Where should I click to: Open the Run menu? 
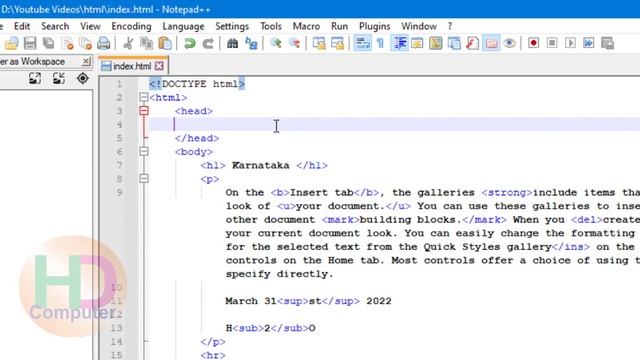pyautogui.click(x=340, y=26)
